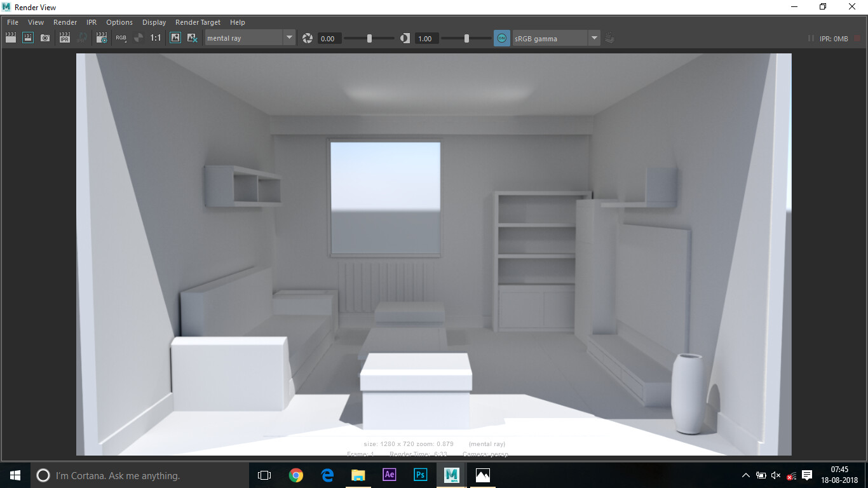Toggle color management off
Image resolution: width=868 pixels, height=488 pixels.
point(502,38)
